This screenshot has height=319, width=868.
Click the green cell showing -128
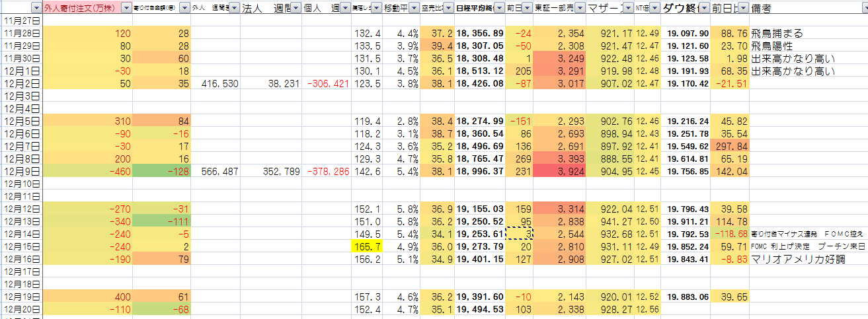(x=162, y=171)
